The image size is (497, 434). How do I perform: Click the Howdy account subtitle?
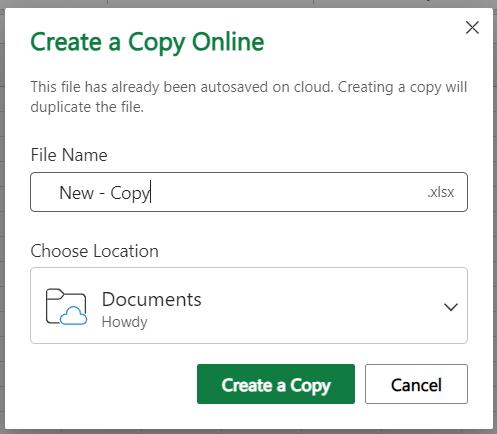pos(124,322)
